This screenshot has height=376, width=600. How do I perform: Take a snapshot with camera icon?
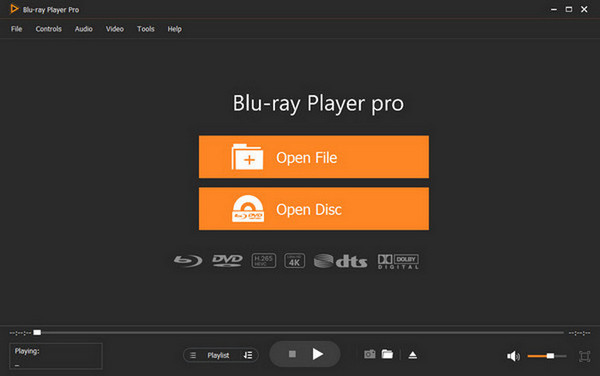[370, 355]
